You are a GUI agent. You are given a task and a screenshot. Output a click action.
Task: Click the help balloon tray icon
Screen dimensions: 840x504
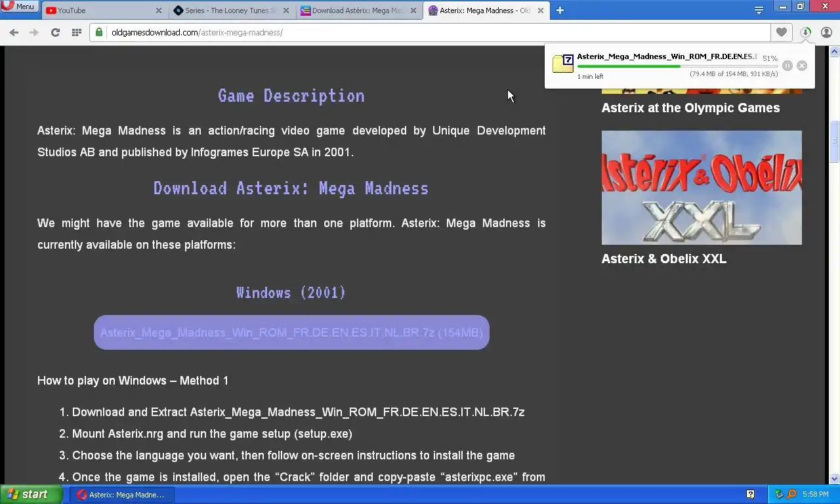coord(750,494)
